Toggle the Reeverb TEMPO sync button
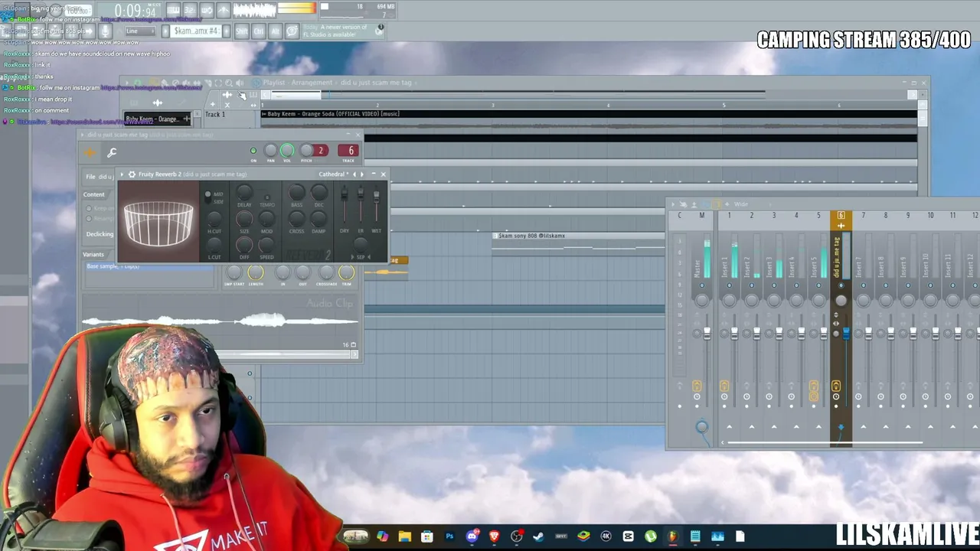 267,197
